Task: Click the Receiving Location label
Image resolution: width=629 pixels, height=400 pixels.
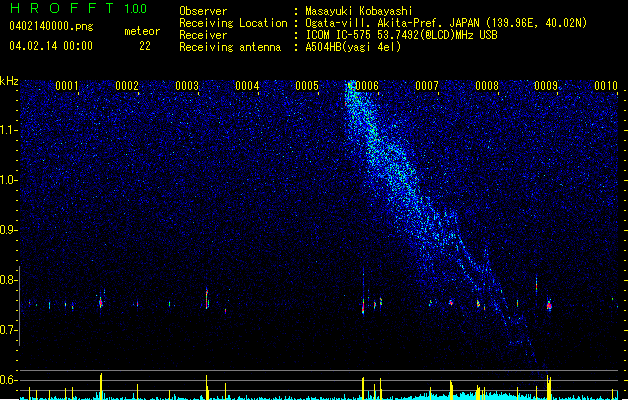Action: click(x=233, y=23)
